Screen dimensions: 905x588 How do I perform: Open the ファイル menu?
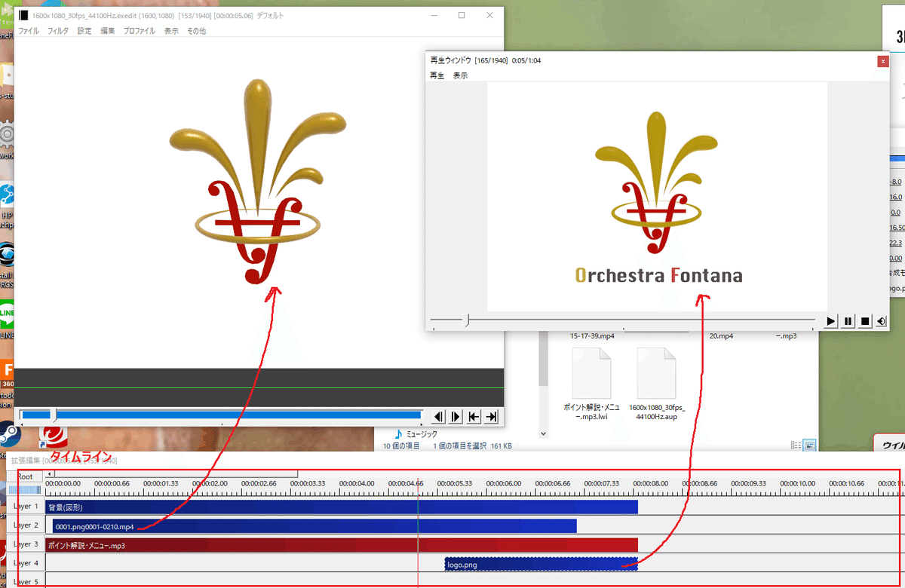pyautogui.click(x=28, y=31)
